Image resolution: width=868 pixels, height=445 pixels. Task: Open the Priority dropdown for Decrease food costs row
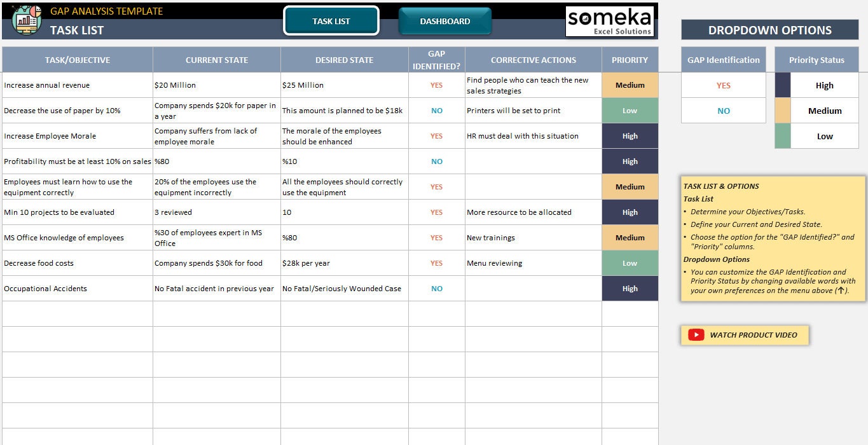click(630, 263)
